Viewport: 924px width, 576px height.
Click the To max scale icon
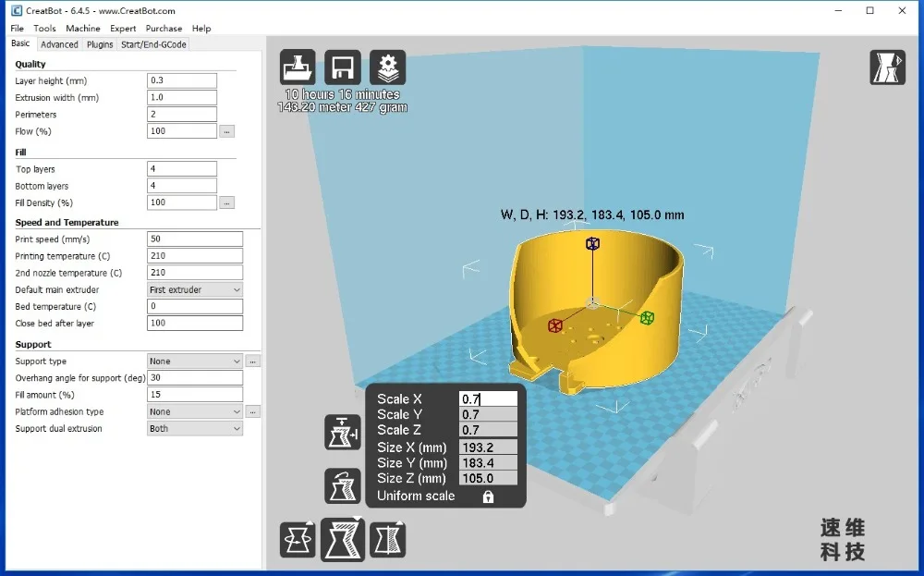pos(343,433)
